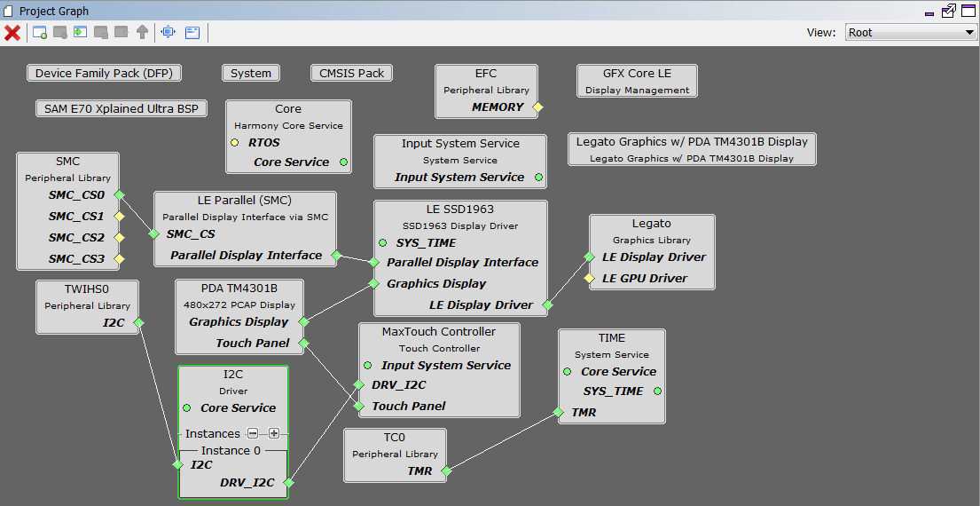Click the SYS_TIME circle on LE SSD1963

point(382,242)
